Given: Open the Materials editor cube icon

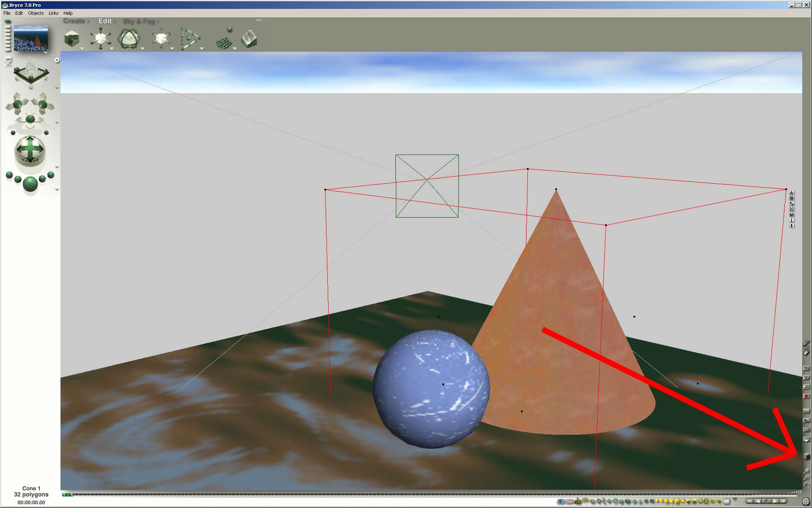Looking at the screenshot, I should pyautogui.click(x=72, y=39).
